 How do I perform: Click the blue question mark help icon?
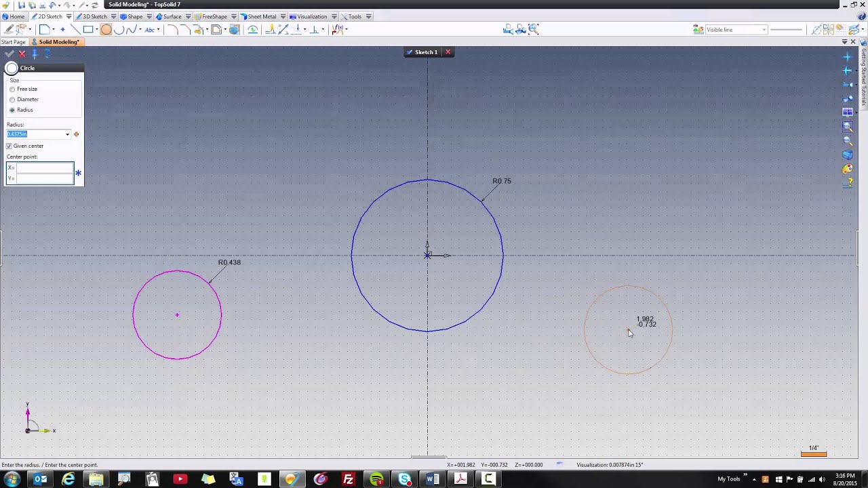click(47, 54)
